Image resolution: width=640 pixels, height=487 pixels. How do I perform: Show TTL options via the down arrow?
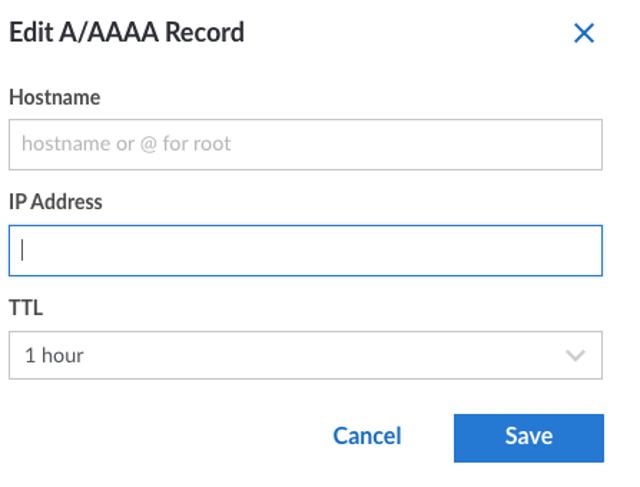click(575, 355)
